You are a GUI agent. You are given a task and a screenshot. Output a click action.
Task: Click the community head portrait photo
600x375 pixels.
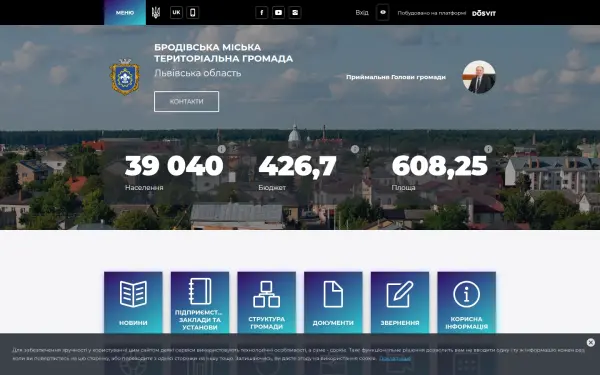coord(479,77)
